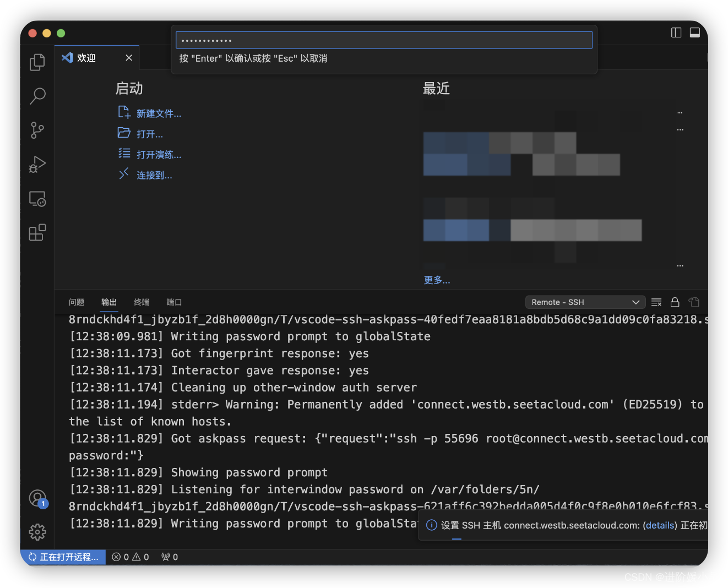Toggle output scroll lock icon

coord(675,302)
